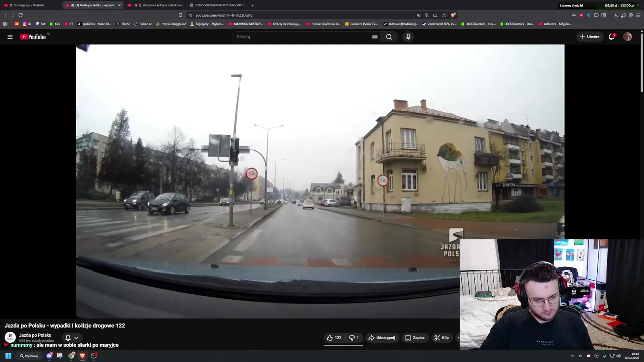Close the active 'Jazda po Polsku' tab
This screenshot has width=644, height=362.
pos(119,5)
